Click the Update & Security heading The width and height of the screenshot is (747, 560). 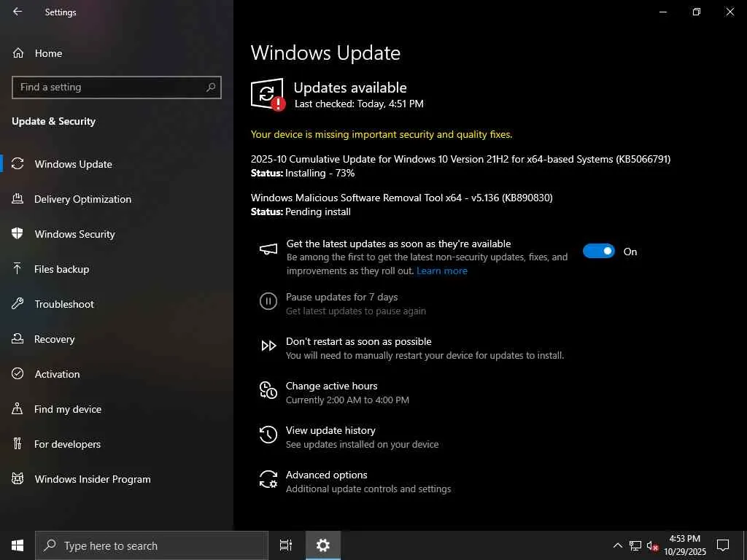[53, 121]
